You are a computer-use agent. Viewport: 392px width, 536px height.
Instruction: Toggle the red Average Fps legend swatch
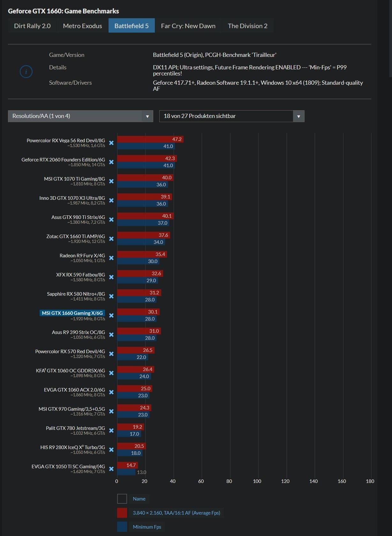click(122, 513)
